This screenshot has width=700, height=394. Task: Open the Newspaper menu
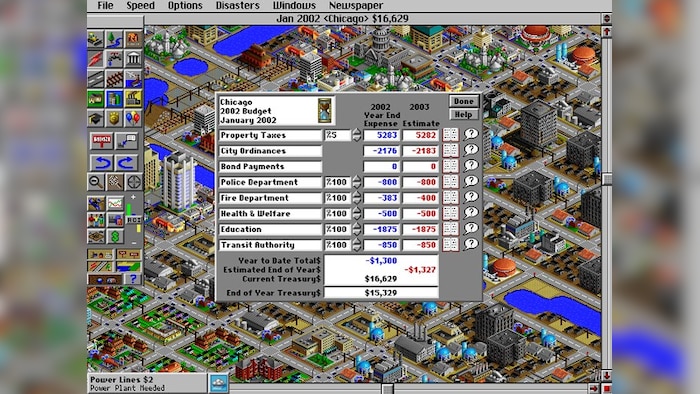pyautogui.click(x=356, y=6)
